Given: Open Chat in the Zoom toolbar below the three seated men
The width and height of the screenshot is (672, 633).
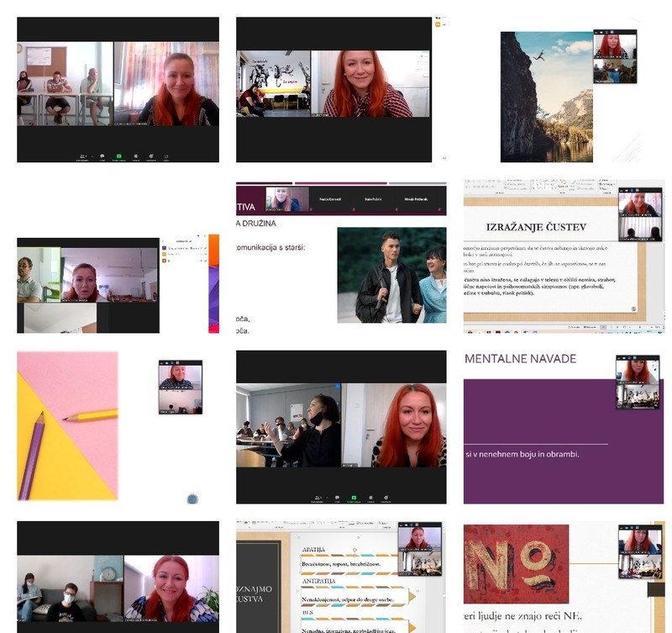Looking at the screenshot, I should 102,156.
